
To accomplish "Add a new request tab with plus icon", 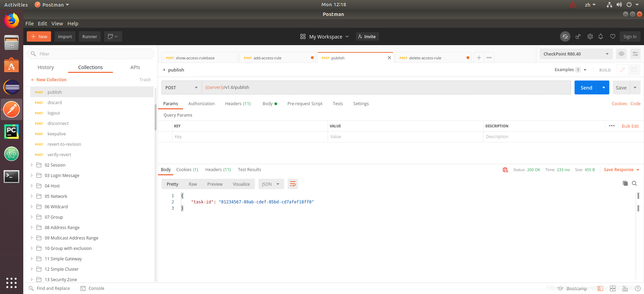I will click(479, 58).
